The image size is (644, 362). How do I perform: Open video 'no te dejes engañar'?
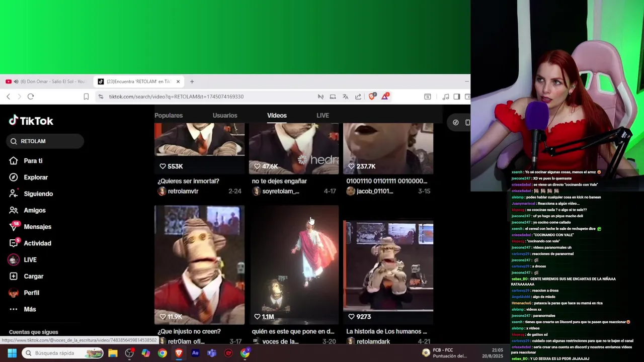(294, 148)
